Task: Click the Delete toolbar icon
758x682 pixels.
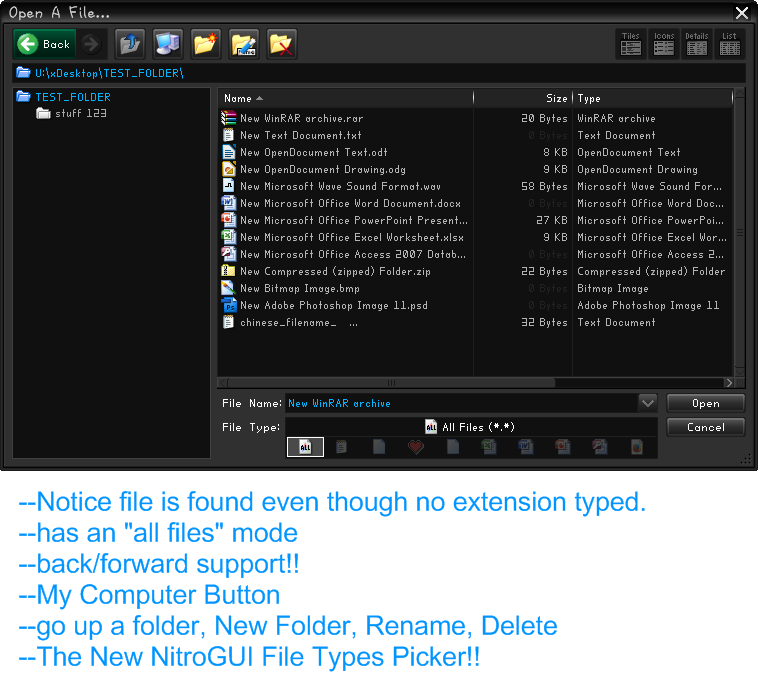Action: [x=282, y=44]
